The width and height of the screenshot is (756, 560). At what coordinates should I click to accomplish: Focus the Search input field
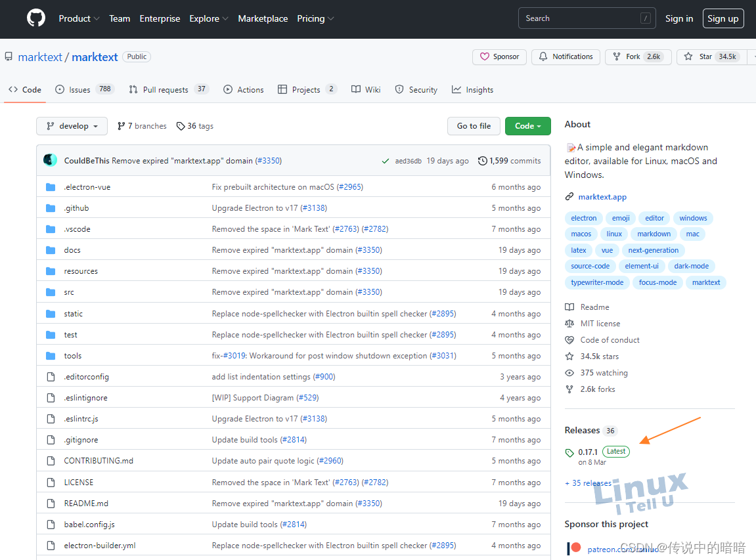[587, 18]
